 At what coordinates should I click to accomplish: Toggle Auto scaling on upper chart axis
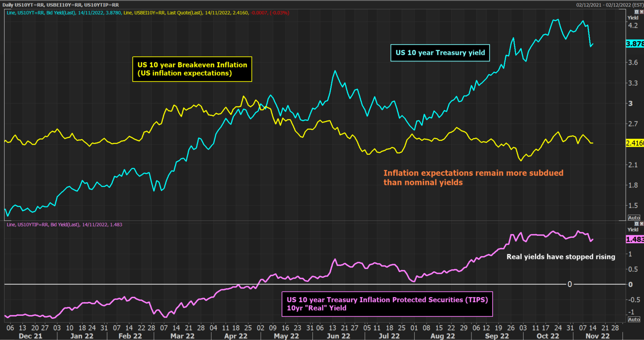pos(634,217)
